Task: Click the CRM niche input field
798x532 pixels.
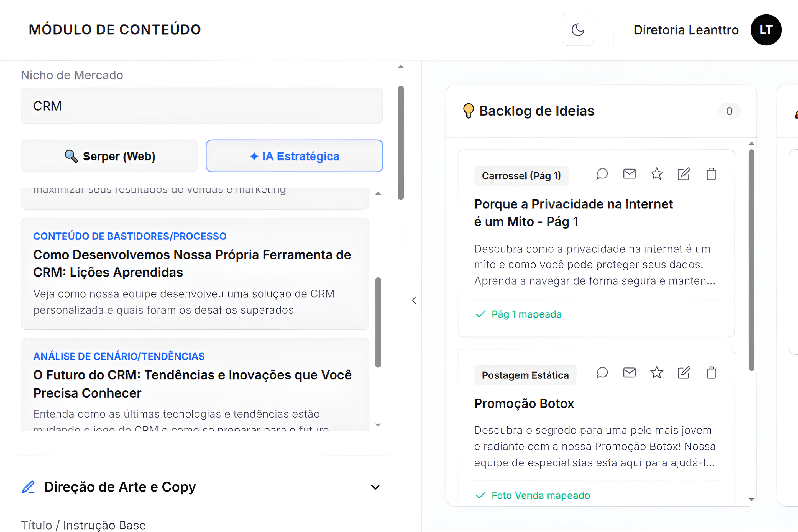Action: (202, 106)
